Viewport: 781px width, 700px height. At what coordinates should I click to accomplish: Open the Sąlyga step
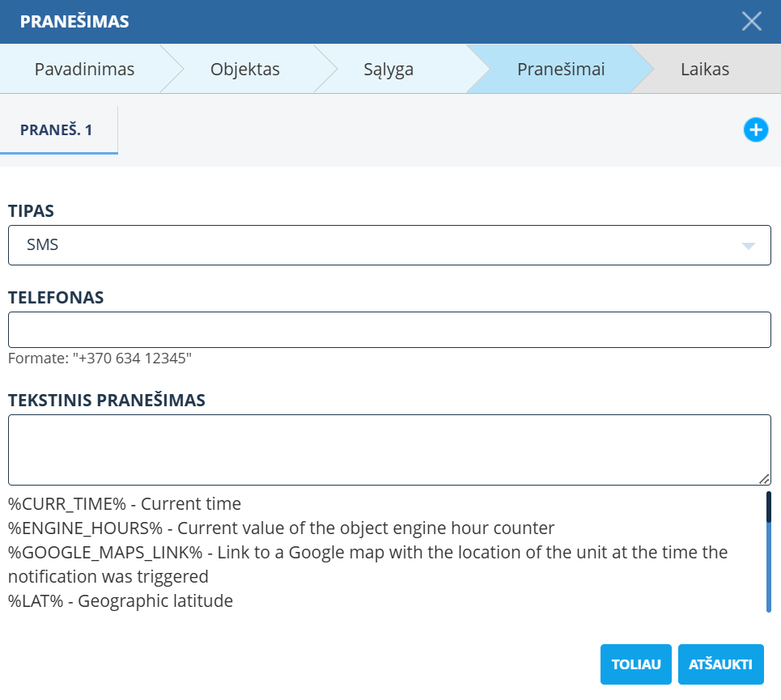388,69
